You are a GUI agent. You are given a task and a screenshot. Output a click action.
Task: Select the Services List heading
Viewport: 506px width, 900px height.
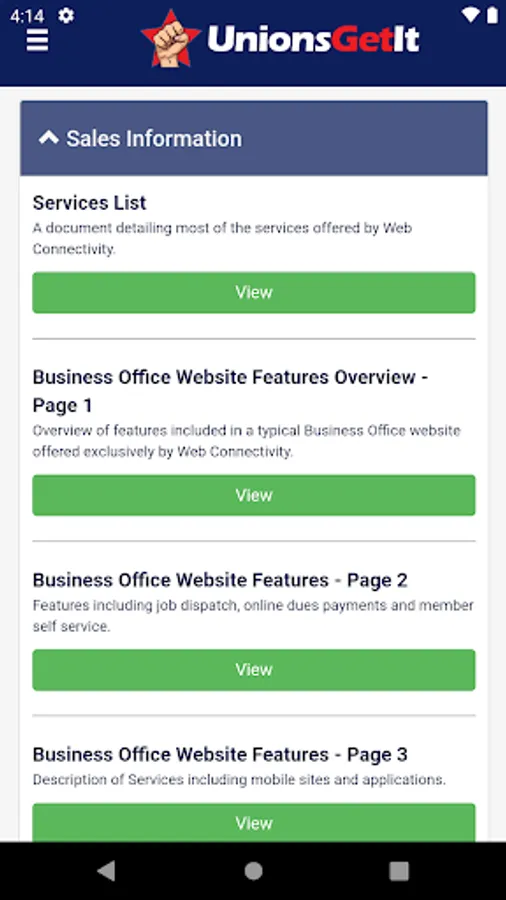[89, 203]
